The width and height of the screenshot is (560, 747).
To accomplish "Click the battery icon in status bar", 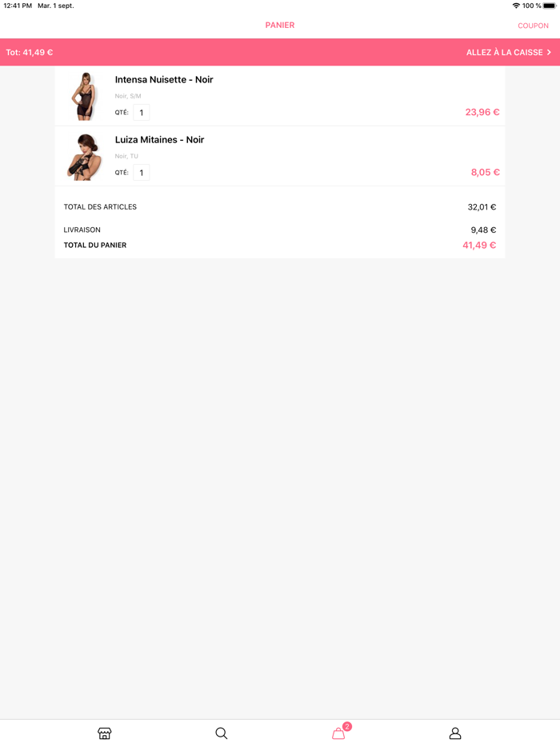I will [x=548, y=6].
